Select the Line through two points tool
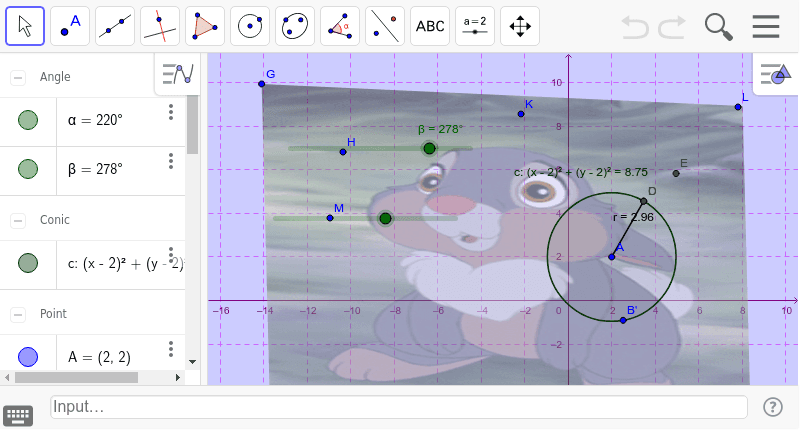 (x=115, y=26)
